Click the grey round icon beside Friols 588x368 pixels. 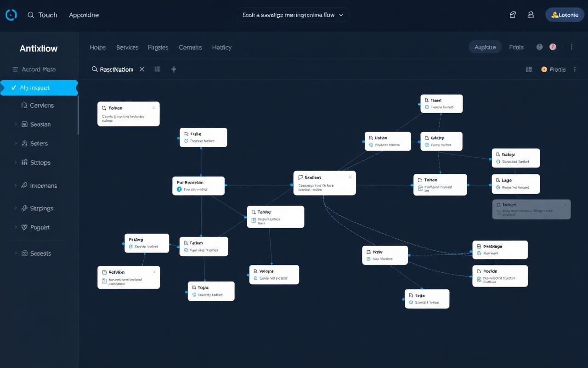click(540, 47)
